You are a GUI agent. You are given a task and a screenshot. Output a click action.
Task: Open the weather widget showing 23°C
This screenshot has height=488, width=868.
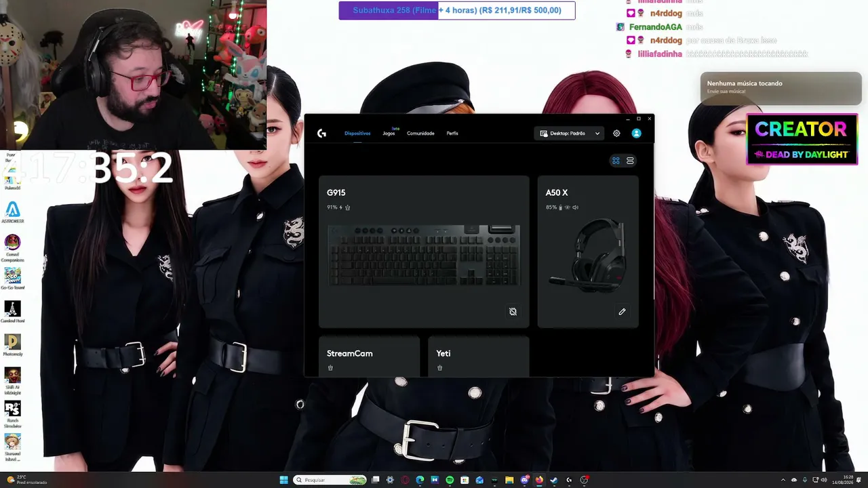click(27, 480)
